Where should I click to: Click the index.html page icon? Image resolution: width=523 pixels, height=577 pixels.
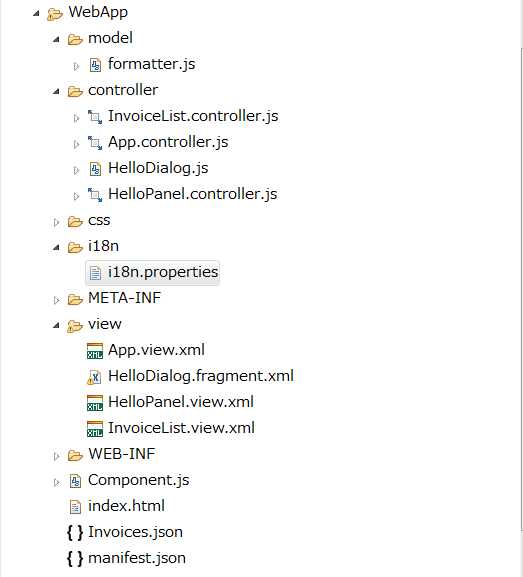pos(75,507)
